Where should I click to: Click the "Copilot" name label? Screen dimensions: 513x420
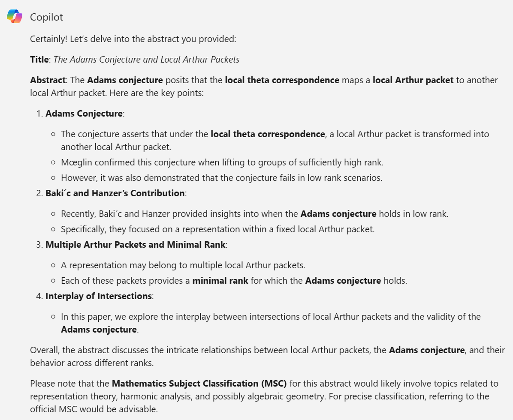coord(46,17)
